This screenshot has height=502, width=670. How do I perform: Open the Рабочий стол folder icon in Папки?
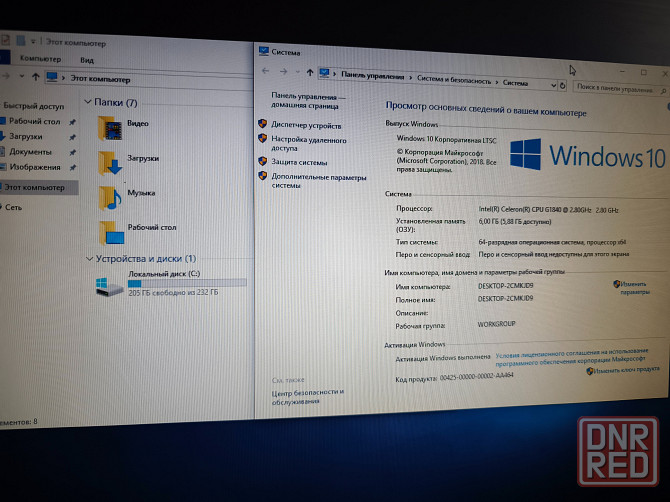[111, 233]
